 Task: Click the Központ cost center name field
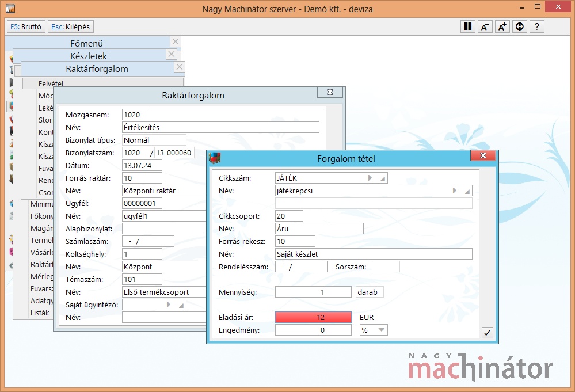click(164, 267)
